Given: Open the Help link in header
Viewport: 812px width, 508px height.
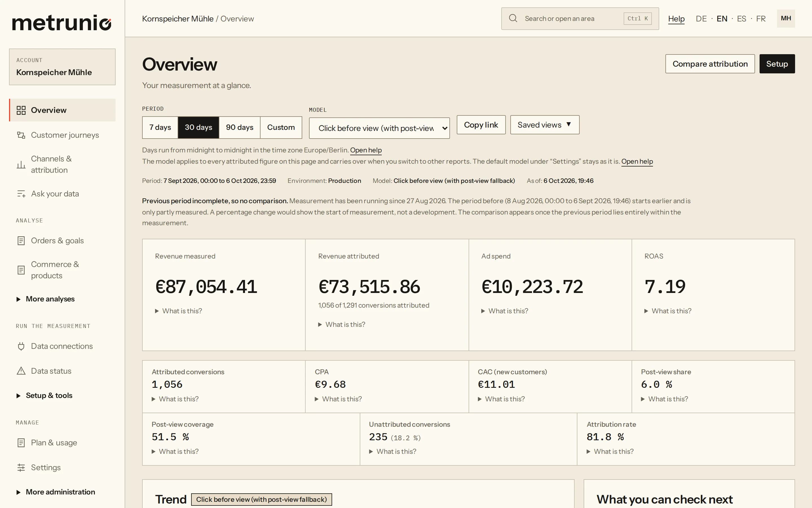Looking at the screenshot, I should click(x=676, y=19).
